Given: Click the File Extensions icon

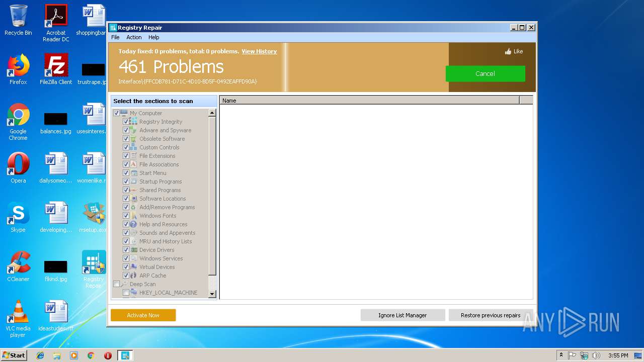Looking at the screenshot, I should coord(134,156).
